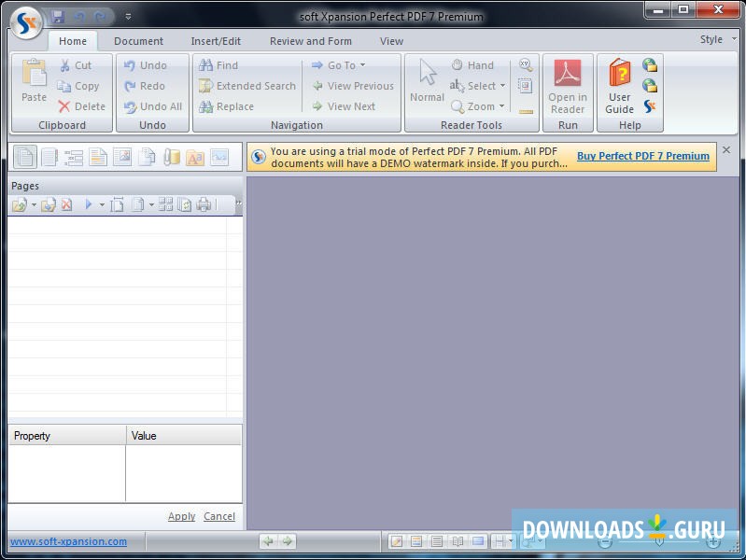Switch to the Insert/Edit ribbon tab

point(216,41)
